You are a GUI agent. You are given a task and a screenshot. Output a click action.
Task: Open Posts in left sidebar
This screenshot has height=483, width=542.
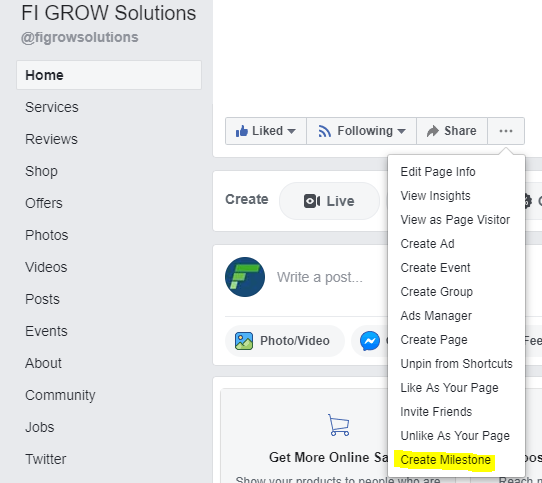(43, 299)
